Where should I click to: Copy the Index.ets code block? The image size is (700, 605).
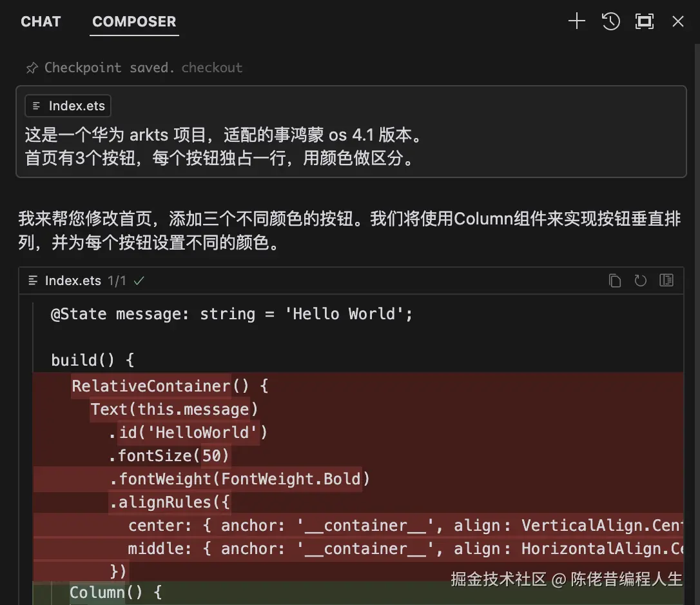614,280
